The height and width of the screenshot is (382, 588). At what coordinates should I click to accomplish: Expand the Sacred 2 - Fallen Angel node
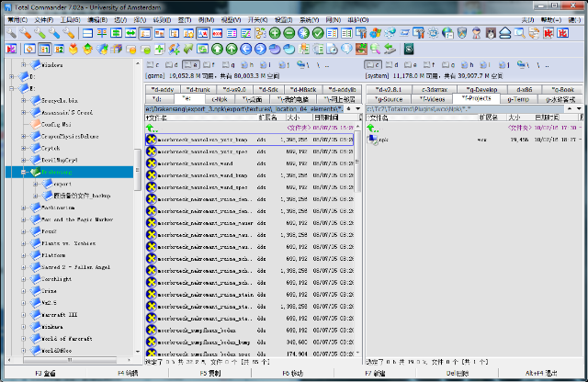(x=23, y=266)
